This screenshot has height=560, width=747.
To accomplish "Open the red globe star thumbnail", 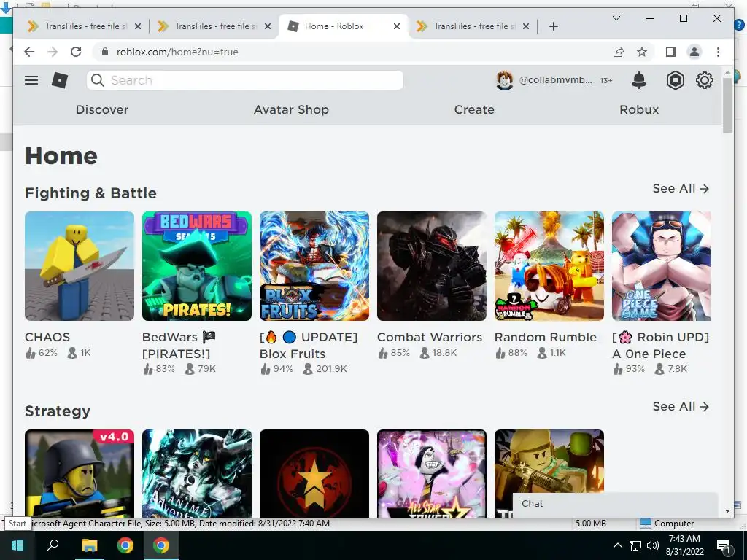I will click(314, 473).
